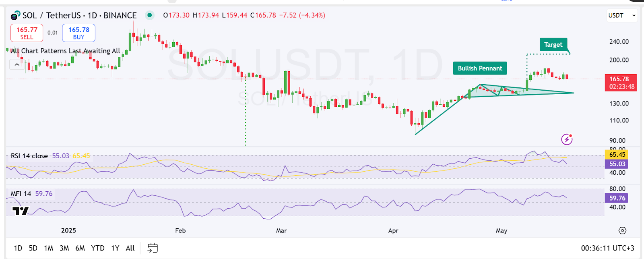
Task: Select the 3M time range
Action: [x=64, y=248]
